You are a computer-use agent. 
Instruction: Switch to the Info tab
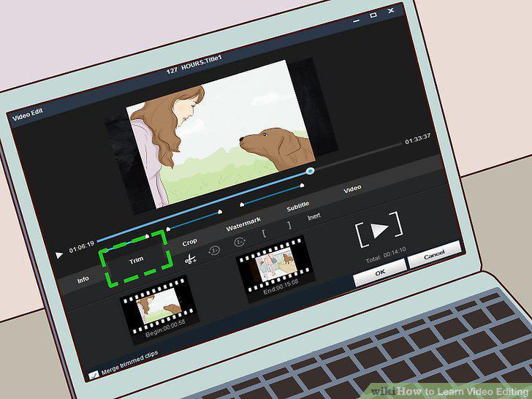point(83,280)
